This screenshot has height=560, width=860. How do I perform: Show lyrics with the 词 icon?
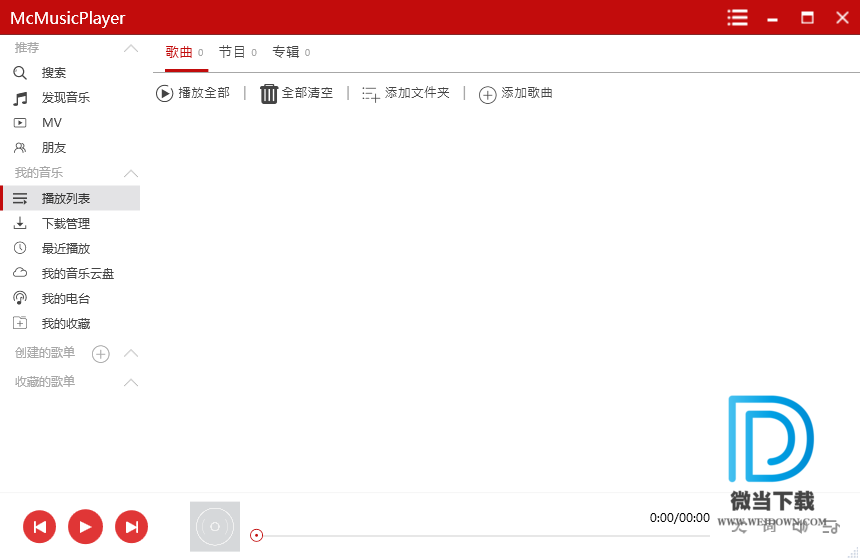tap(770, 526)
